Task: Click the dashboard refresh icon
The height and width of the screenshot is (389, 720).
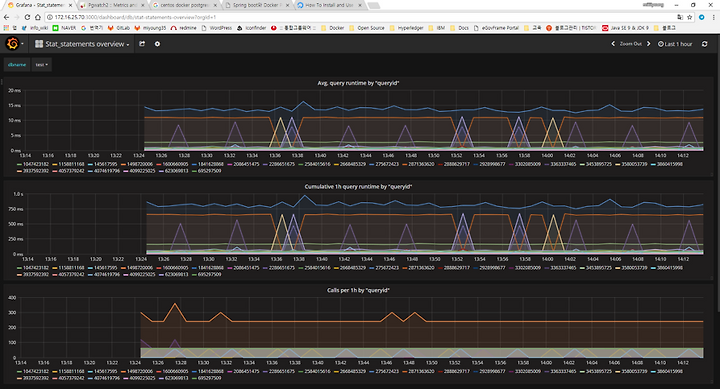Action: click(x=704, y=44)
